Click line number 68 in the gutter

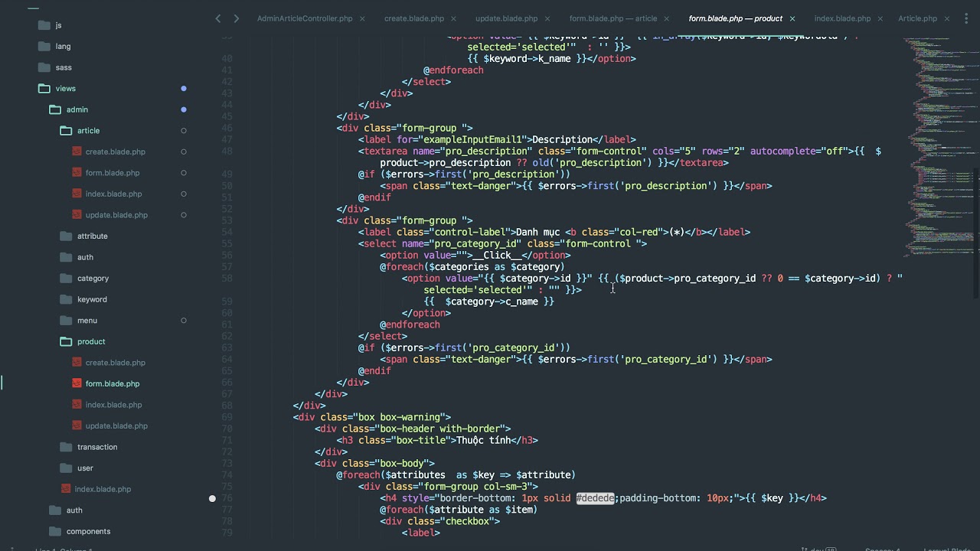[x=227, y=406]
